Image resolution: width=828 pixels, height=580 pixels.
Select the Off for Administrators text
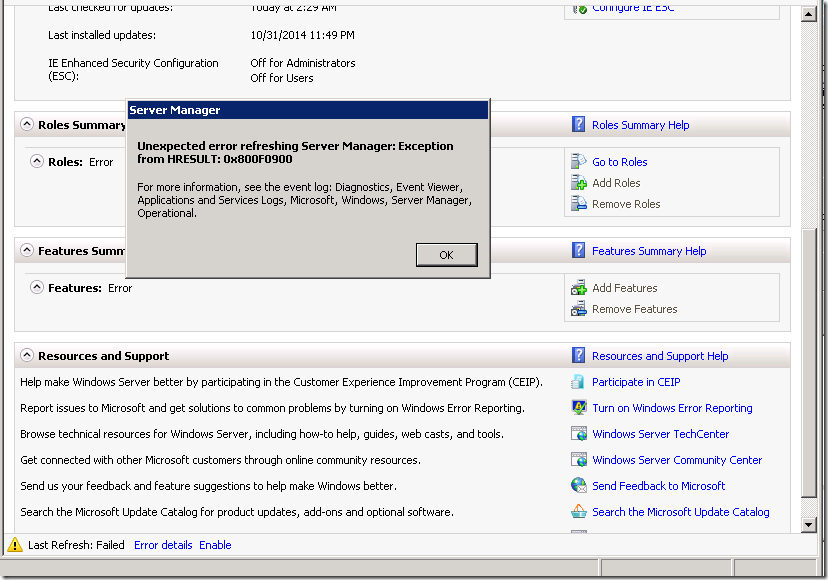[x=303, y=63]
